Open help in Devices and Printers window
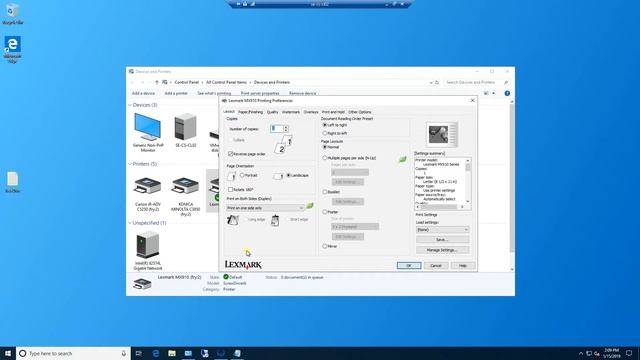Viewport: 640px width, 360px height. click(507, 93)
